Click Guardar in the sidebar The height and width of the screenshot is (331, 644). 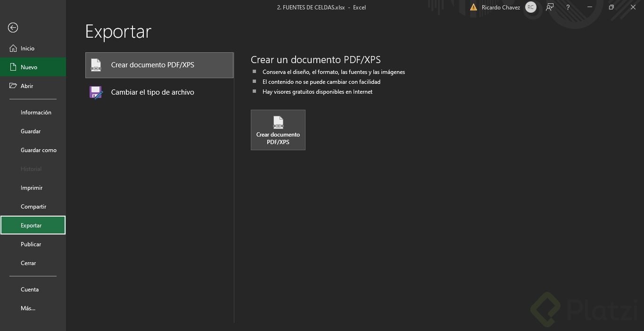(33, 131)
